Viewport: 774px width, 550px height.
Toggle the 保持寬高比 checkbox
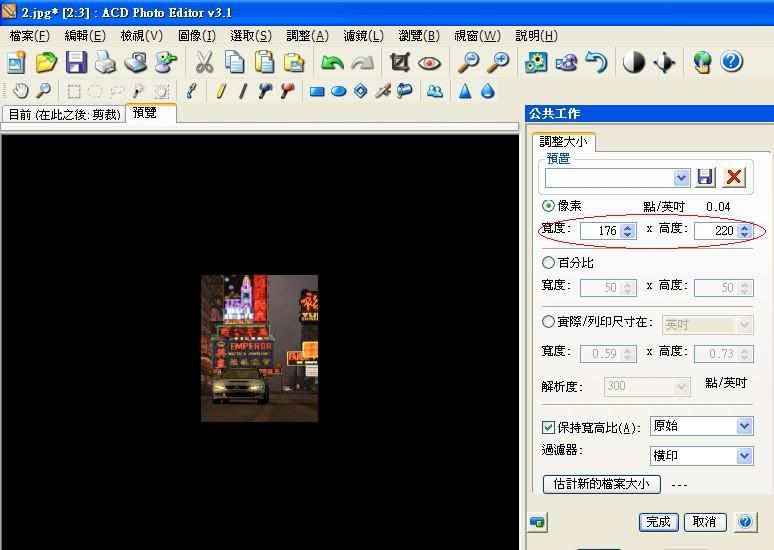(x=548, y=427)
